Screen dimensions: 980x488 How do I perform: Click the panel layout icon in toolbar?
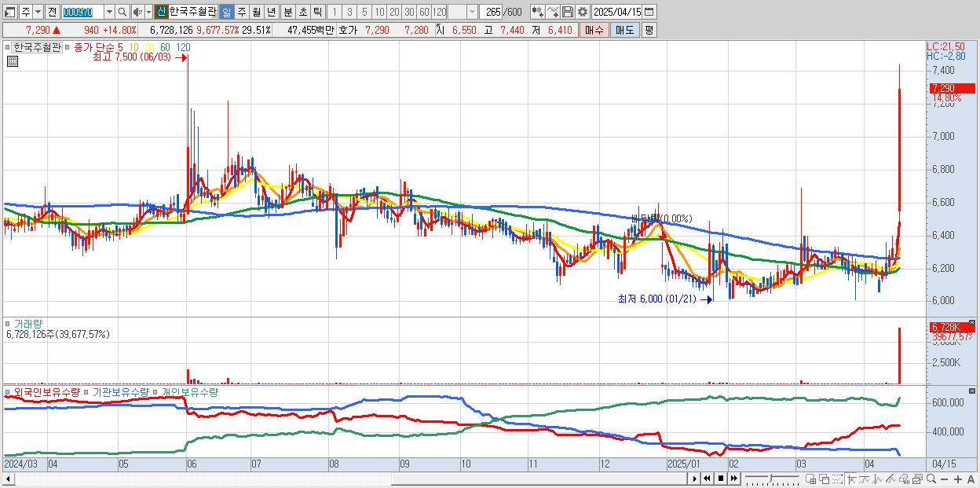pos(9,12)
